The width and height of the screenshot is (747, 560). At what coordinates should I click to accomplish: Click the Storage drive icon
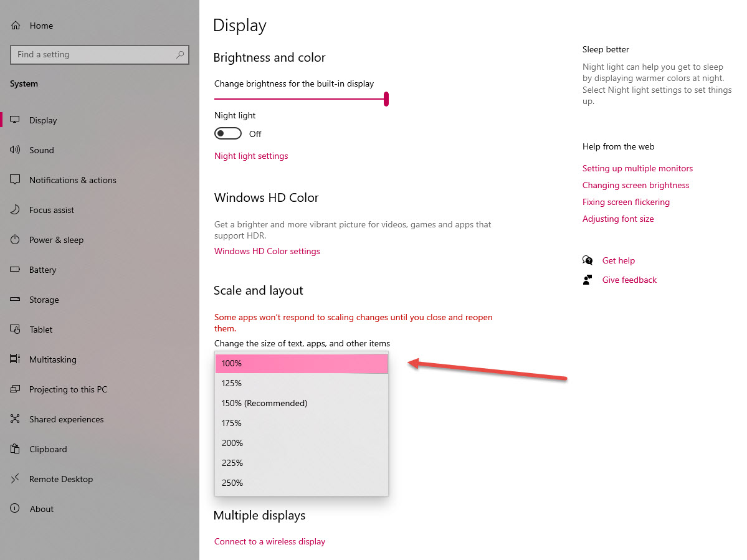click(x=15, y=299)
